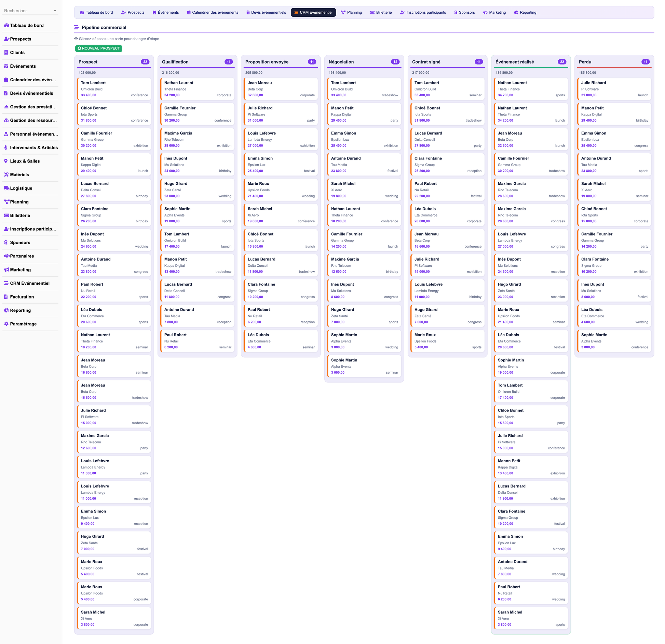Image resolution: width=665 pixels, height=644 pixels.
Task: Click the Planning sidebar diagram icon
Action: 6,202
